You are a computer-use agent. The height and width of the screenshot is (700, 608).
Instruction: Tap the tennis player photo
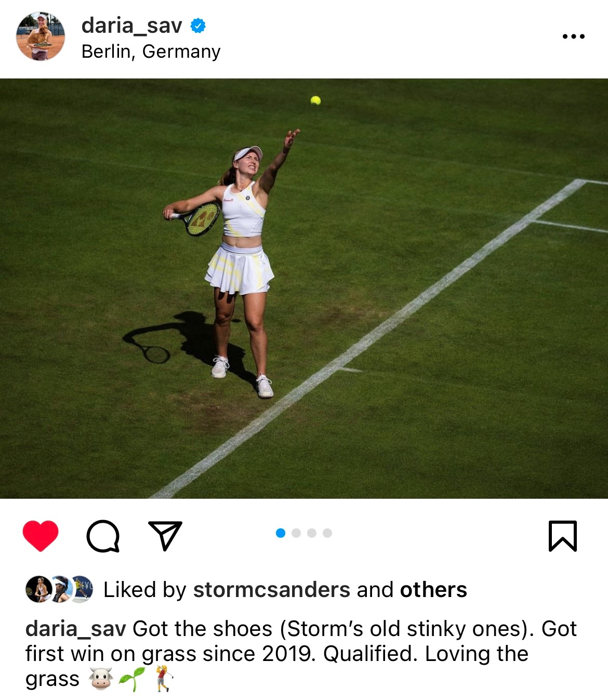tap(304, 289)
